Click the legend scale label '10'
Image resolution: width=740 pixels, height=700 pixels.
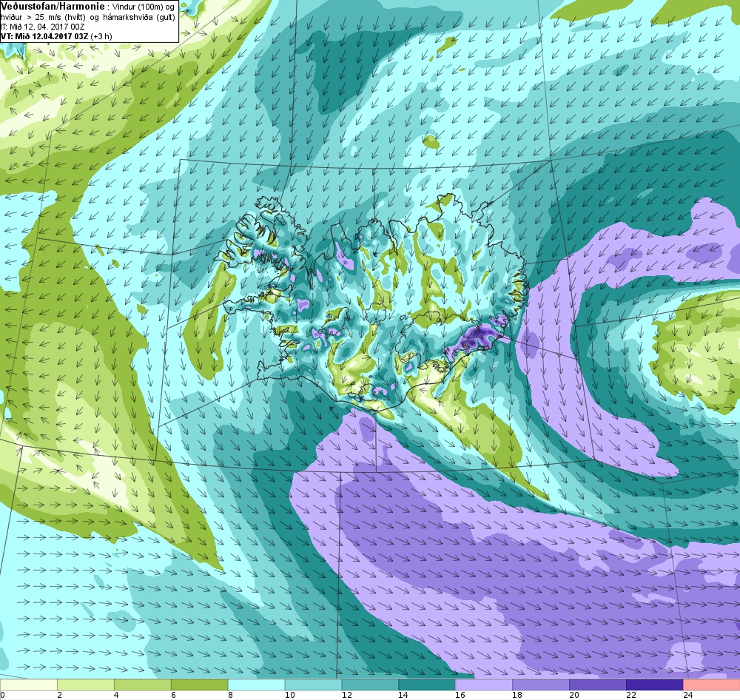point(290,694)
